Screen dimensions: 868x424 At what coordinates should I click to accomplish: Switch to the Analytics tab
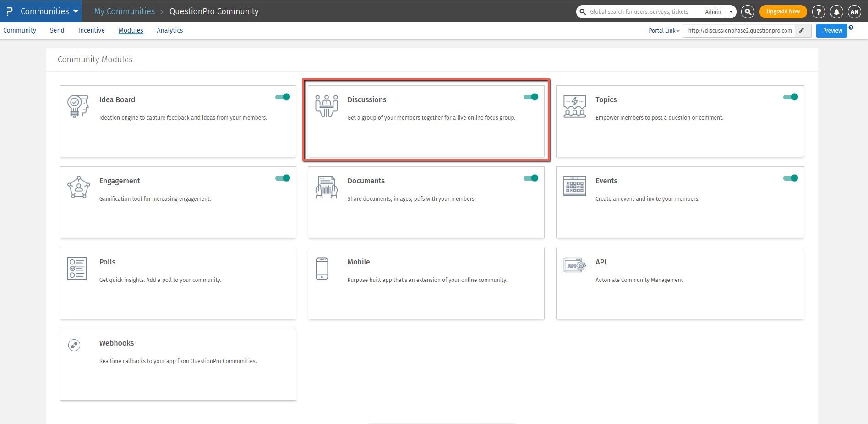[x=169, y=30]
